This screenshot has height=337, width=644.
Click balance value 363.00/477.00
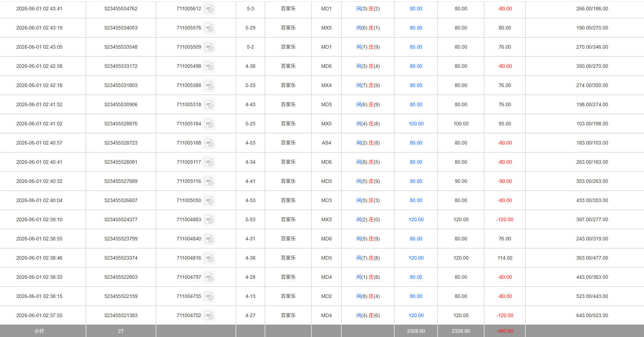(592, 258)
